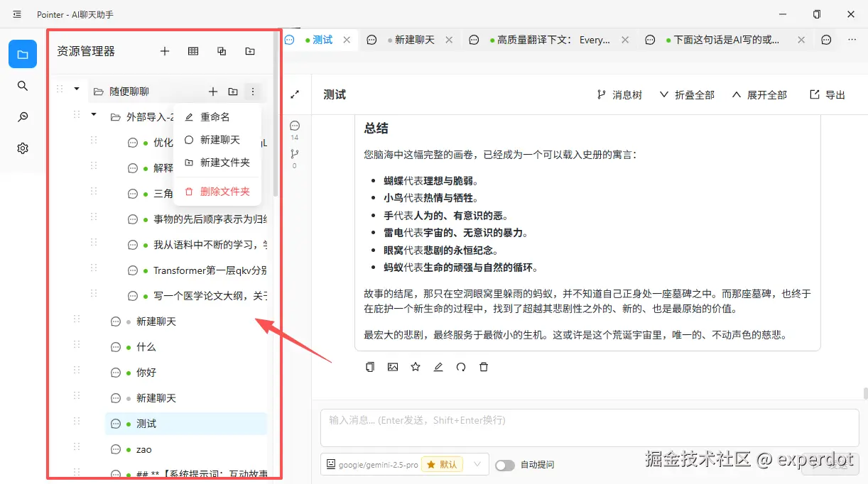Open the 消息树 message tree button
The height and width of the screenshot is (484, 868).
619,94
